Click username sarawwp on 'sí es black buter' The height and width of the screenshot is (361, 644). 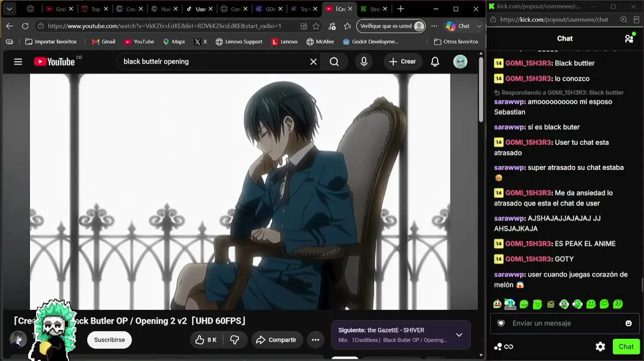tap(510, 127)
